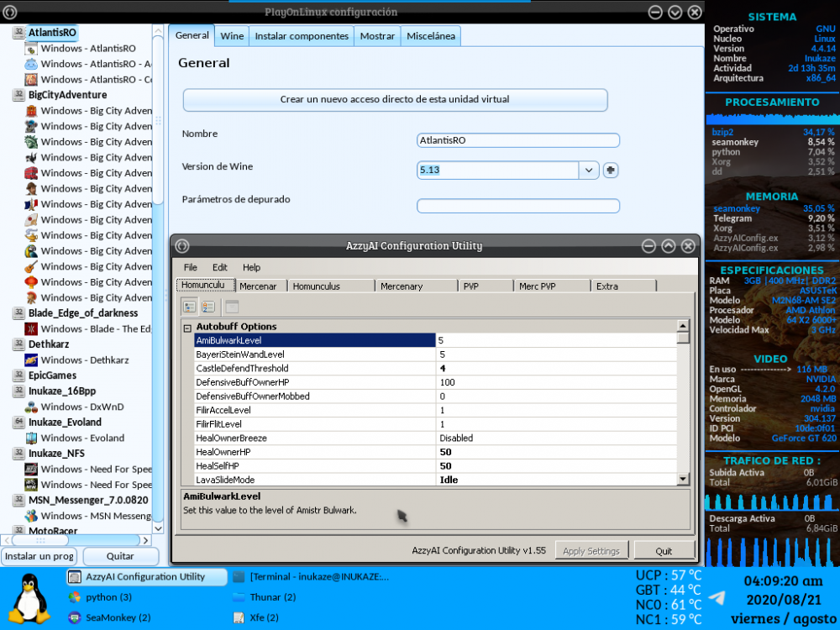Select the MSN Messenger shortcut icon
The image size is (840, 630).
click(x=31, y=516)
